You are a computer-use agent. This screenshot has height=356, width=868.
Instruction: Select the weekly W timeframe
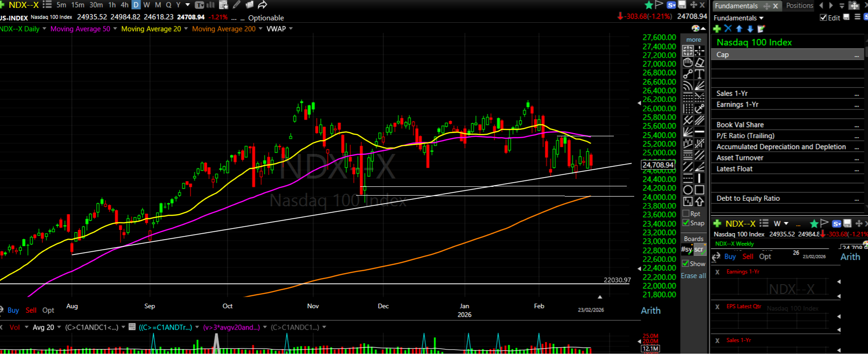click(x=147, y=5)
